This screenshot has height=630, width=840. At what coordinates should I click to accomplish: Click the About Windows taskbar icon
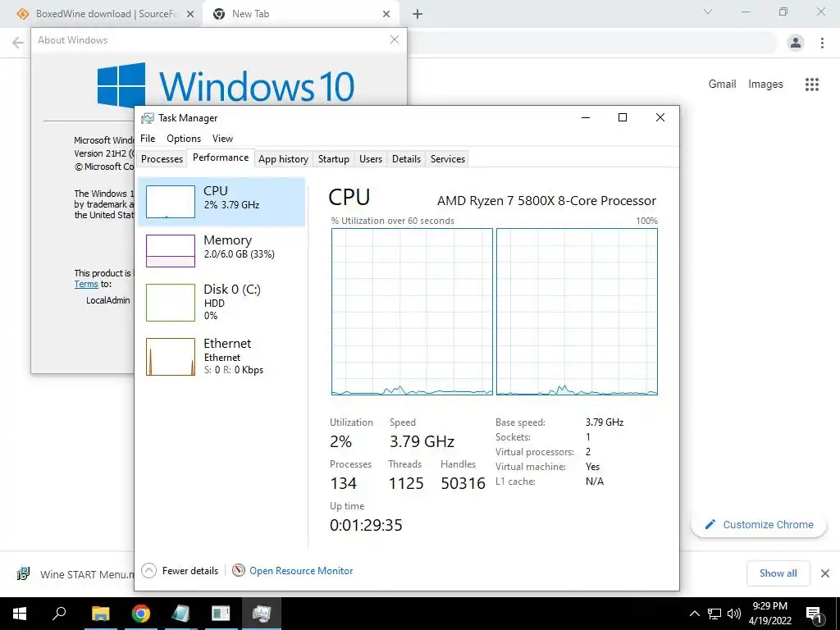pos(221,614)
